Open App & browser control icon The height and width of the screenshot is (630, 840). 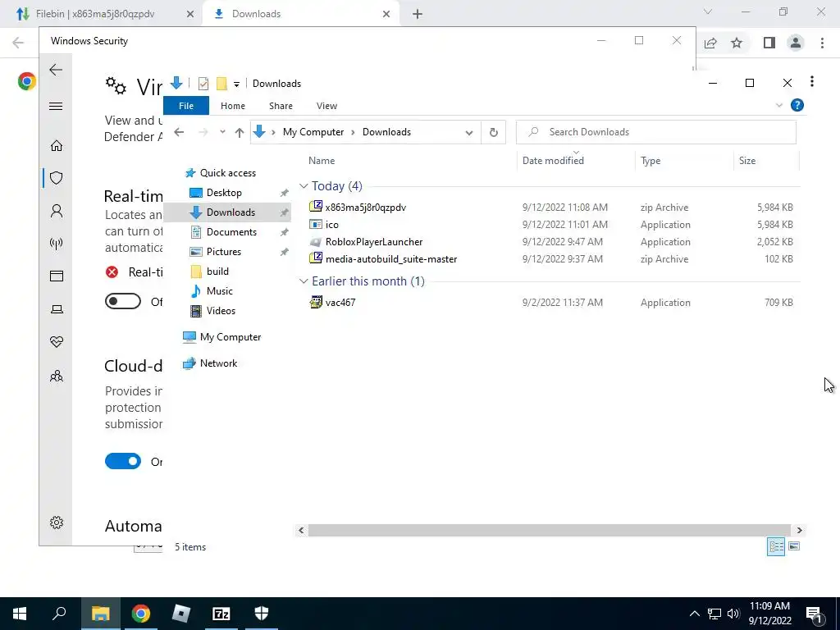(x=57, y=276)
